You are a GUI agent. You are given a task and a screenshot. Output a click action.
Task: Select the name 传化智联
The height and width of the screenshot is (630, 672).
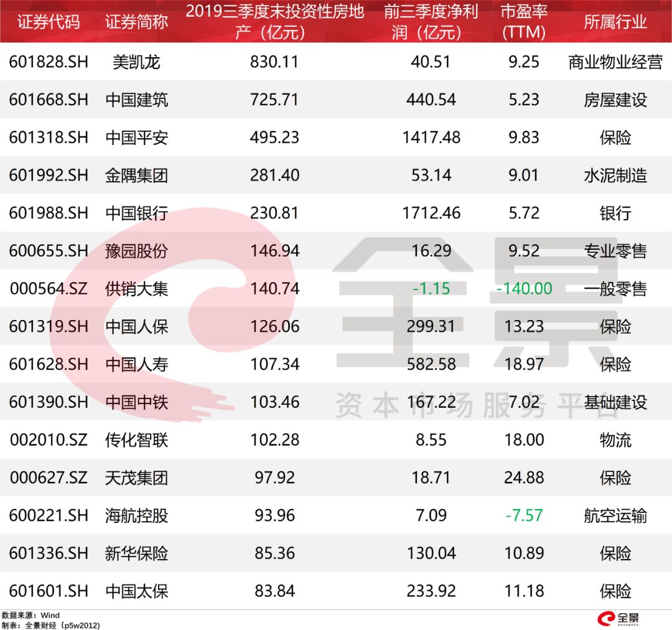point(136,440)
